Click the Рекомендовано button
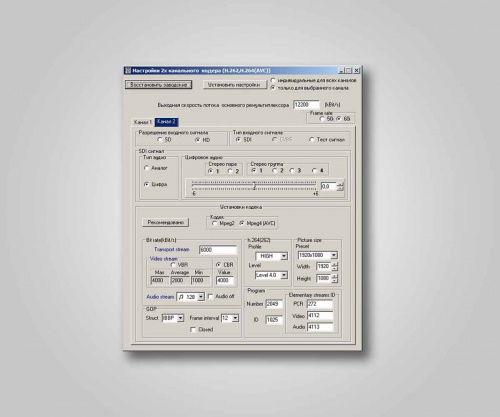The image size is (500, 417). (165, 222)
